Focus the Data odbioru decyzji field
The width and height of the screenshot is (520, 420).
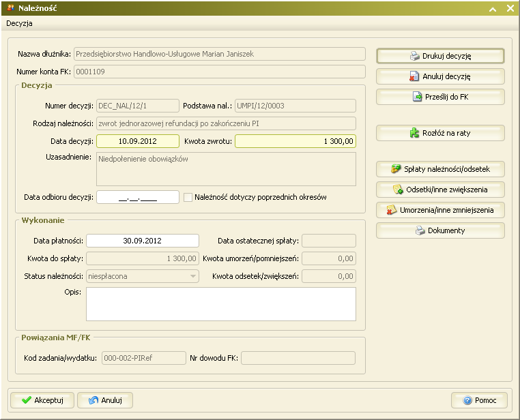(138, 198)
